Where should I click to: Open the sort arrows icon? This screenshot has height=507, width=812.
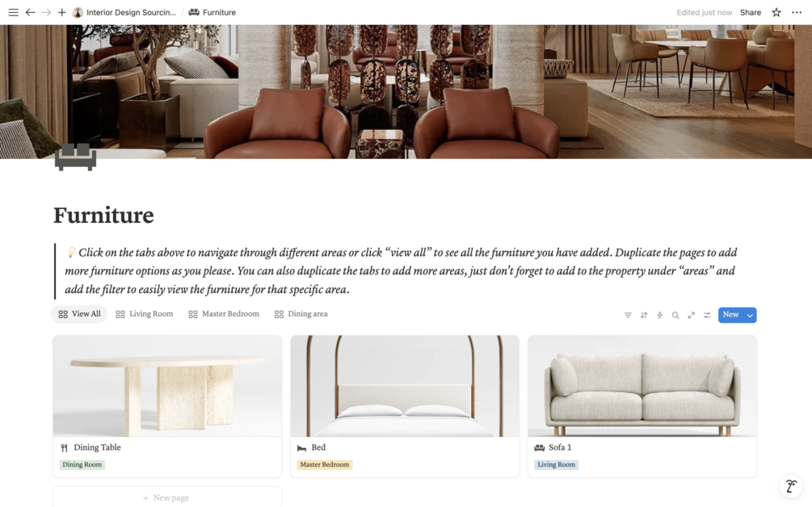pyautogui.click(x=644, y=315)
